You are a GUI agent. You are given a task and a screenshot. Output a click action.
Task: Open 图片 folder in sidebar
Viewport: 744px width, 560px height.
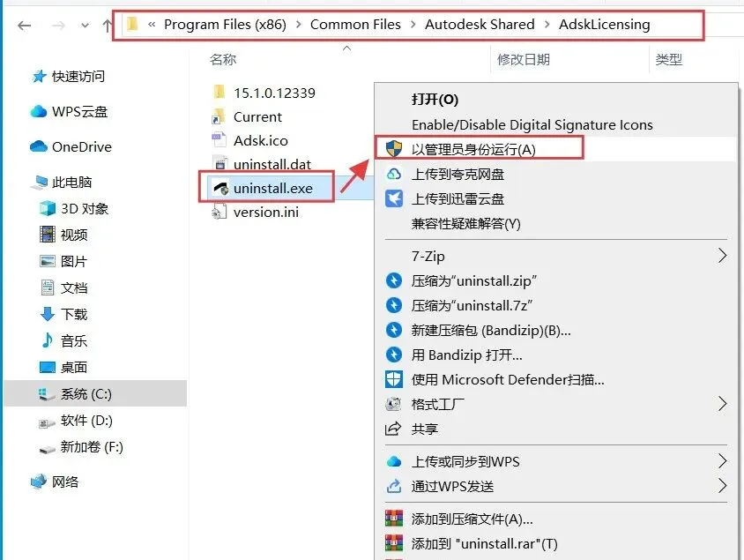(x=74, y=262)
